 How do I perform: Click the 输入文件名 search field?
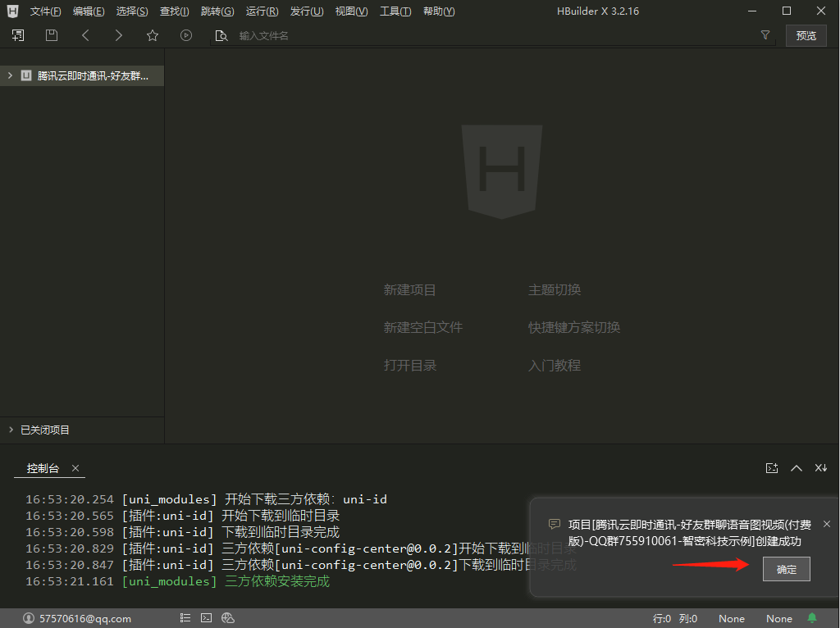coord(493,36)
